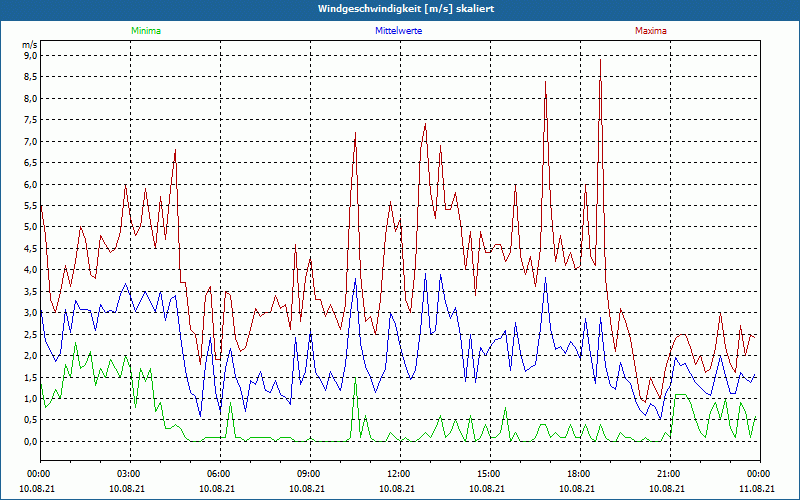The image size is (800, 500).
Task: Click the 11.08.21 date label
Action: 757,488
